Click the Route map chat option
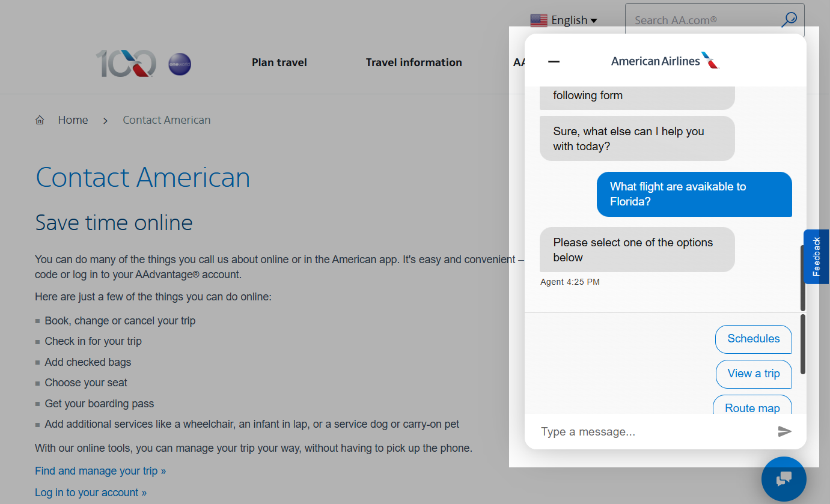 [x=752, y=407]
